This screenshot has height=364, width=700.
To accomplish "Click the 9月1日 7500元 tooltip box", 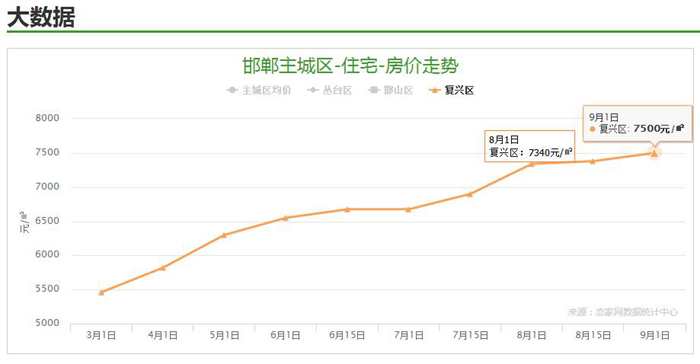I will (x=638, y=124).
